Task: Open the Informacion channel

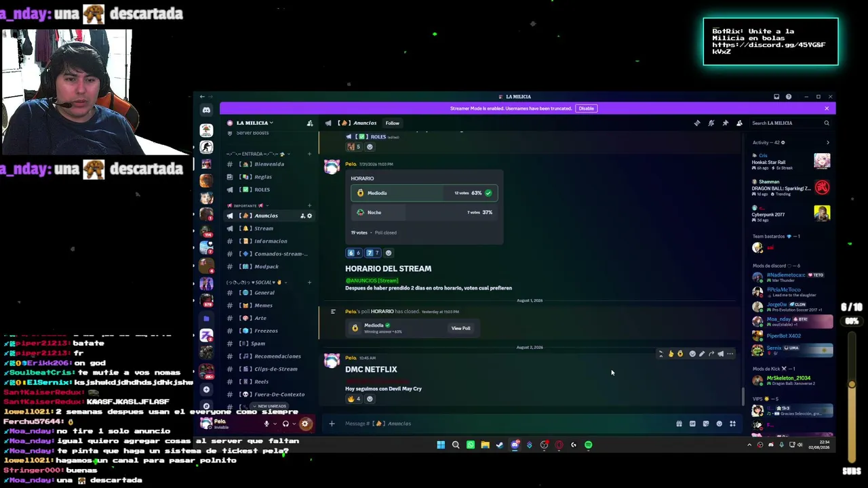Action: pos(269,241)
